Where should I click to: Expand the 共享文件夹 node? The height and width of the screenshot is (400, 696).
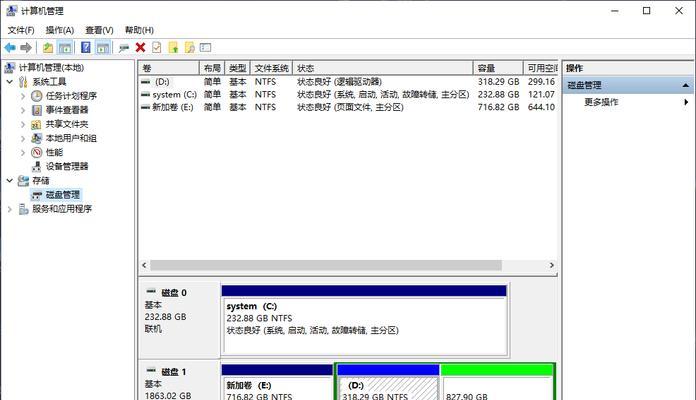click(23, 124)
